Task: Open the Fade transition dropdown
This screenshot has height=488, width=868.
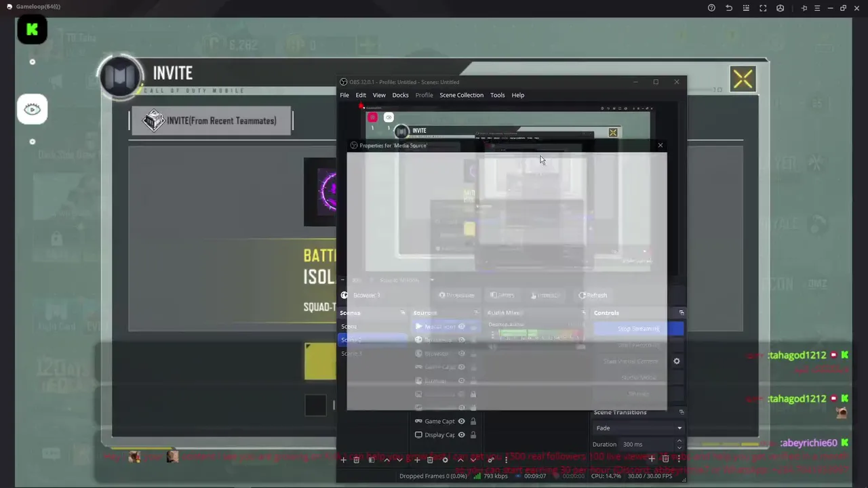Action: point(638,428)
